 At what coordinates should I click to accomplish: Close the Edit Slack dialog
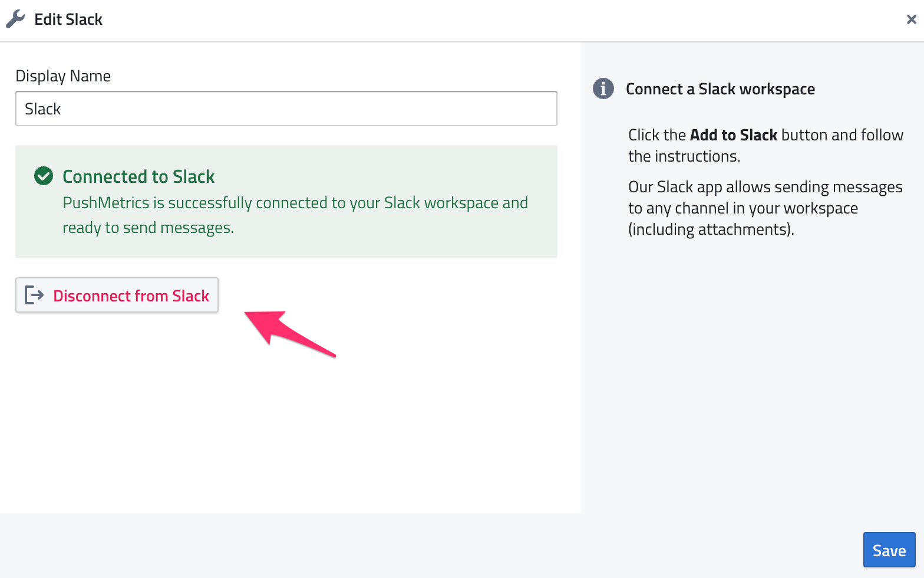click(911, 19)
